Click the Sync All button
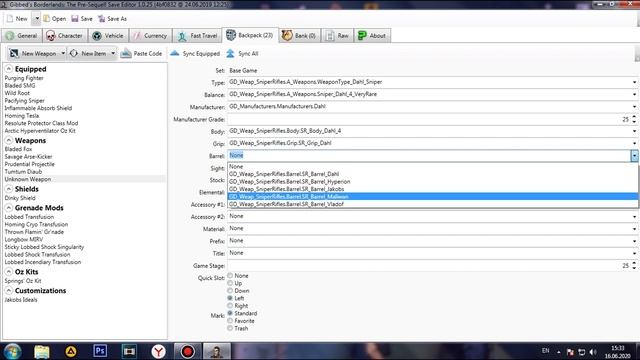This screenshot has height=360, width=640. coord(242,53)
